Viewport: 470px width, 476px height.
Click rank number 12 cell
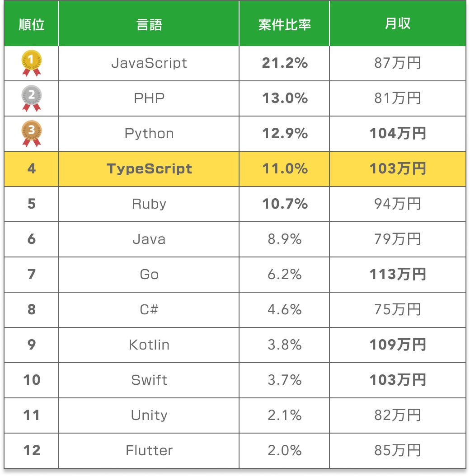pos(32,450)
